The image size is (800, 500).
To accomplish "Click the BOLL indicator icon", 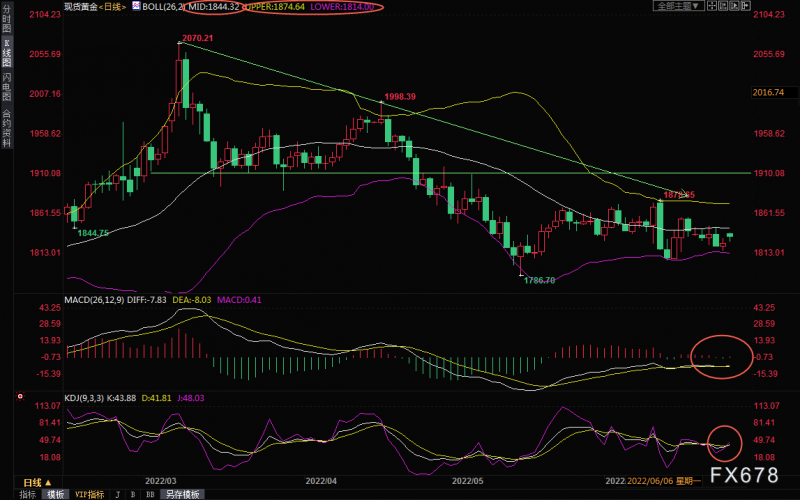I will coord(136,6).
